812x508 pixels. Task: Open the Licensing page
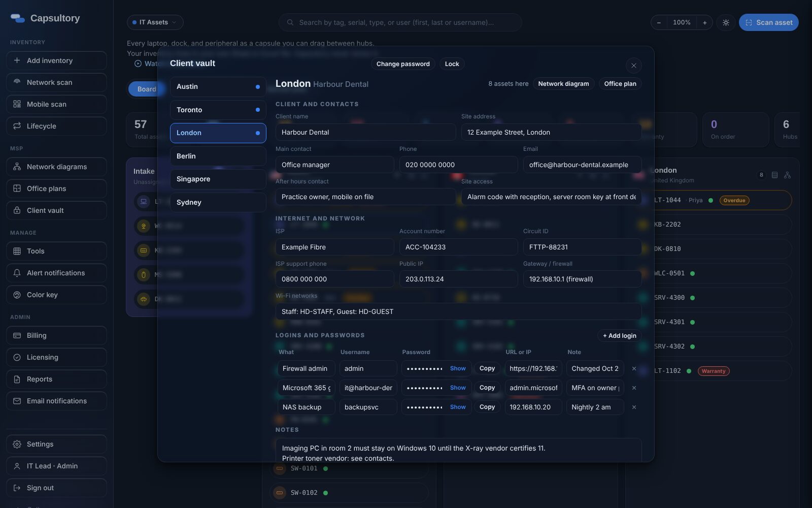[56, 357]
